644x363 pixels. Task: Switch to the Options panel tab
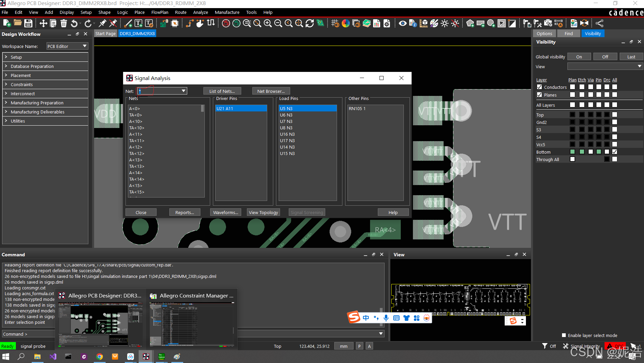[x=544, y=33]
